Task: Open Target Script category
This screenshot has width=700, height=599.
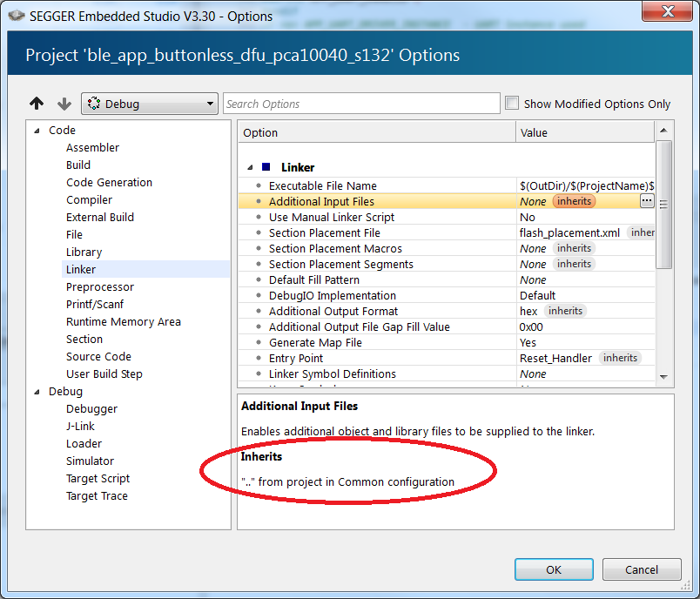Action: [98, 479]
